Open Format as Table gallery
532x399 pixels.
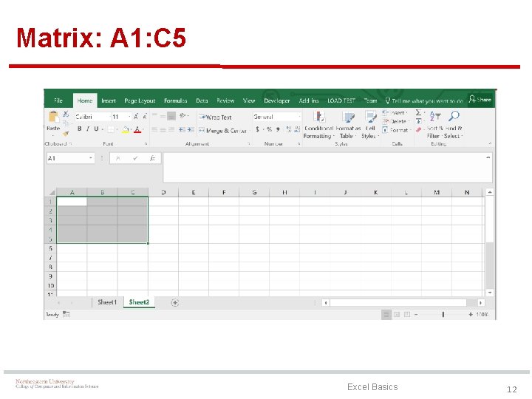pyautogui.click(x=348, y=125)
